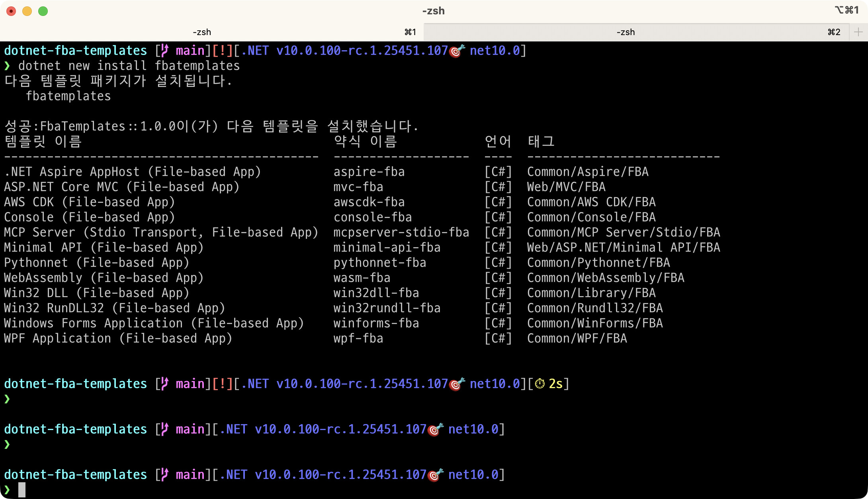Screen dimensions: 868x499
Task: Click the "약식 이름" column header
Action: coord(365,141)
